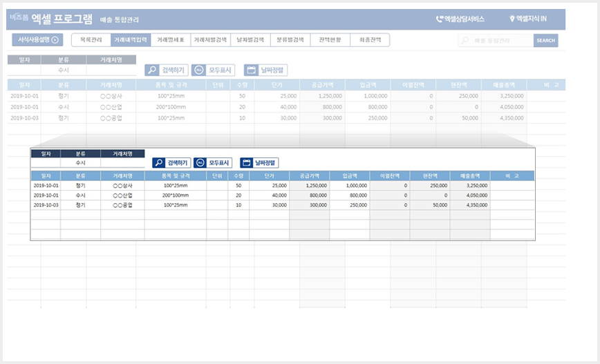
Task: Click 비 고 header in enlarged table
Action: [512, 176]
